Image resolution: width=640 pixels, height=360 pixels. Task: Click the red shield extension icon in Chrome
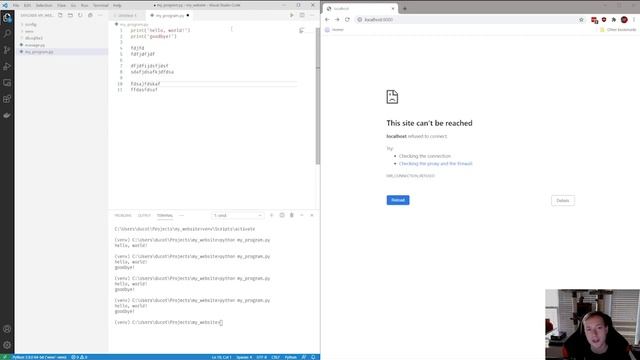(x=604, y=20)
